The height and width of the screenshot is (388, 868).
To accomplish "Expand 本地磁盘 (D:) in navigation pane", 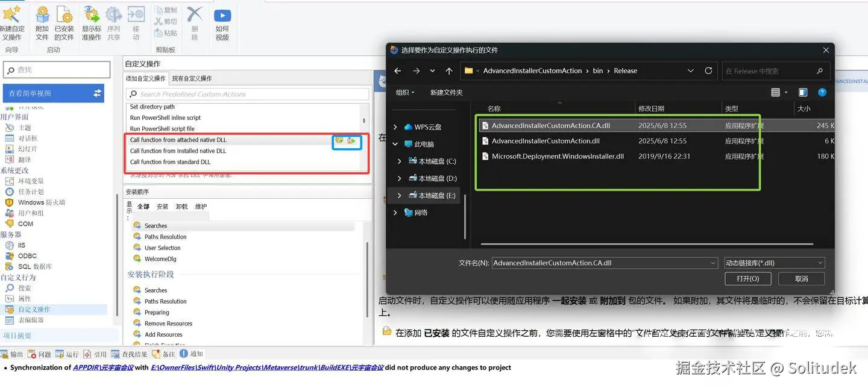I will (400, 178).
